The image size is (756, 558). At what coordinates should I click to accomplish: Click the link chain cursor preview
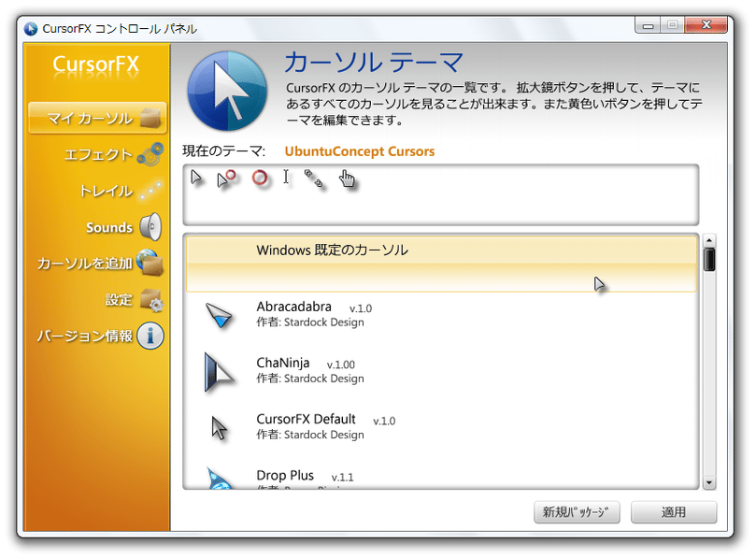[313, 178]
